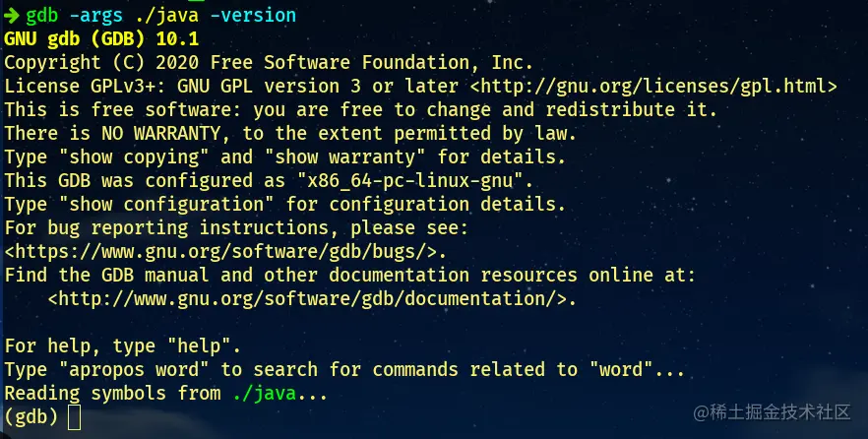The image size is (868, 439).
Task: Click the 'x86_64-pc-linux-gnu' configured line
Action: pos(269,181)
